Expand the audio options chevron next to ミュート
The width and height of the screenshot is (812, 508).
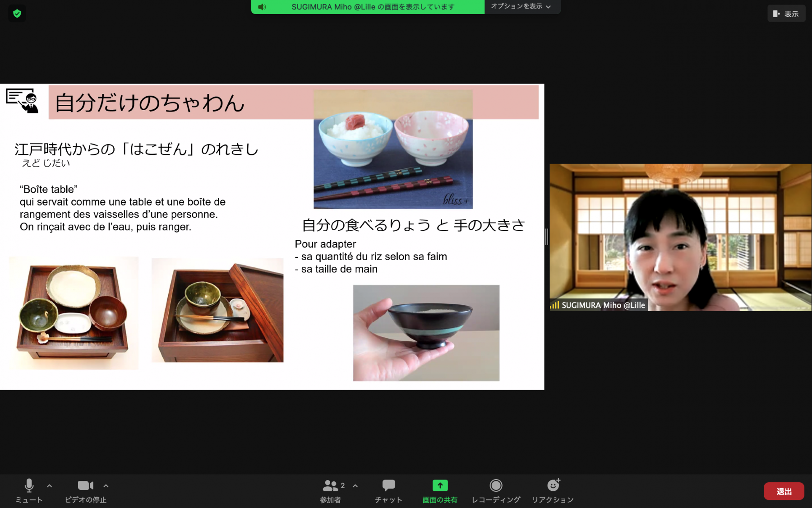tap(50, 486)
